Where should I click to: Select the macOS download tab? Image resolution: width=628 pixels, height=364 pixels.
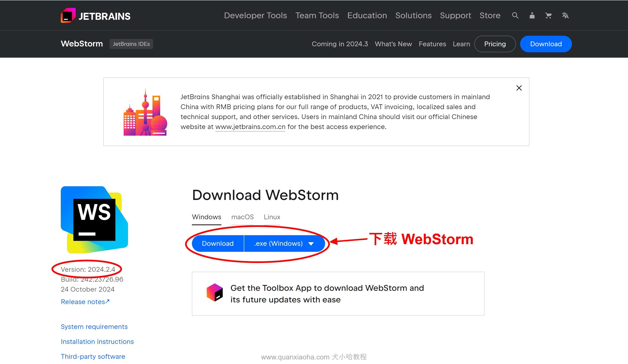click(x=242, y=217)
